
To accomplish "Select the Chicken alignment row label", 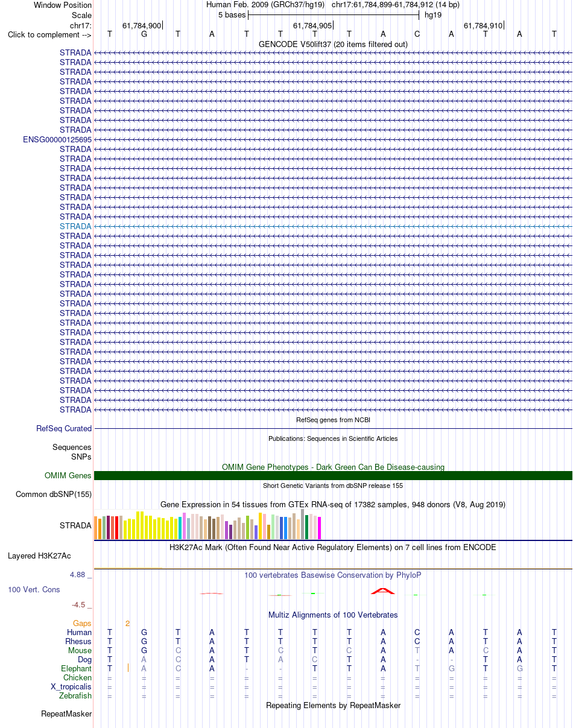I will point(77,678).
